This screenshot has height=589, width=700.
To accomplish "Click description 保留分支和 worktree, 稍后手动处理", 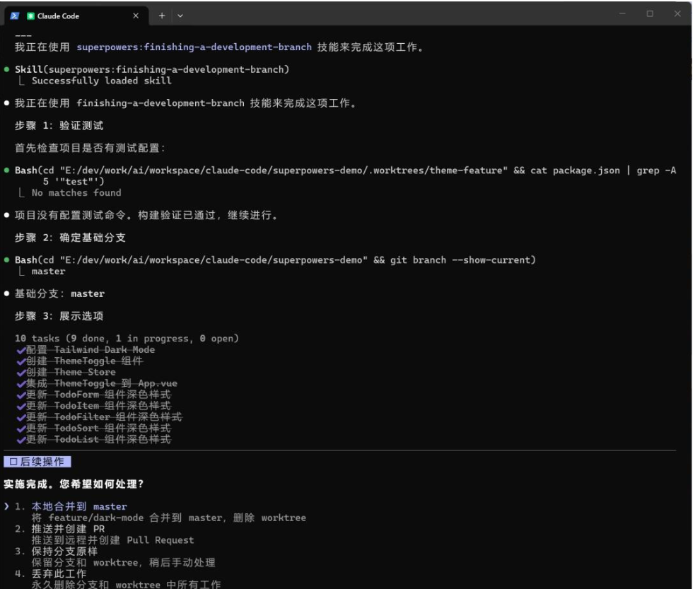I will click(123, 563).
